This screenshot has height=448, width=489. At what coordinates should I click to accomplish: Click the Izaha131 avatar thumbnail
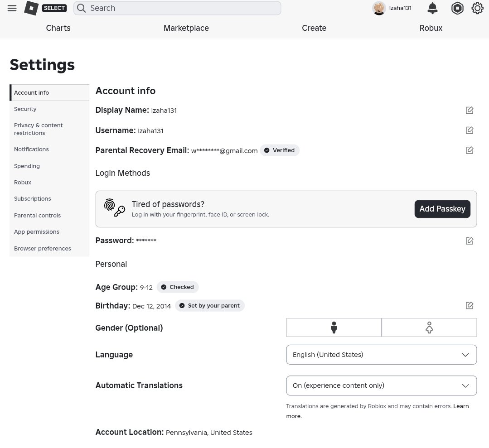click(x=379, y=8)
